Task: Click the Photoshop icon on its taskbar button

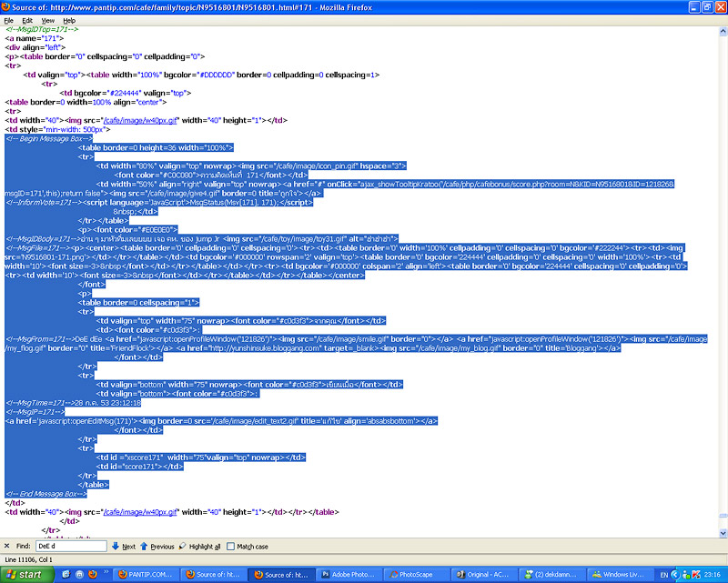Action: pyautogui.click(x=326, y=575)
